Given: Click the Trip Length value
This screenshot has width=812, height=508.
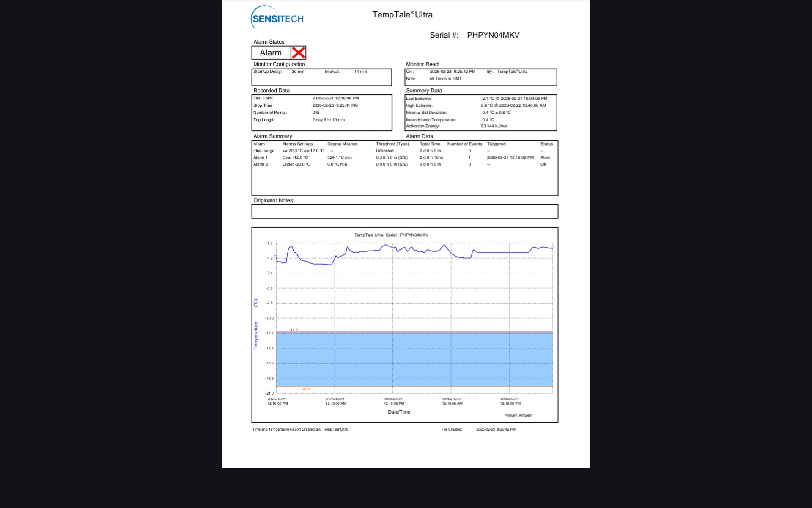Looking at the screenshot, I should (x=328, y=120).
